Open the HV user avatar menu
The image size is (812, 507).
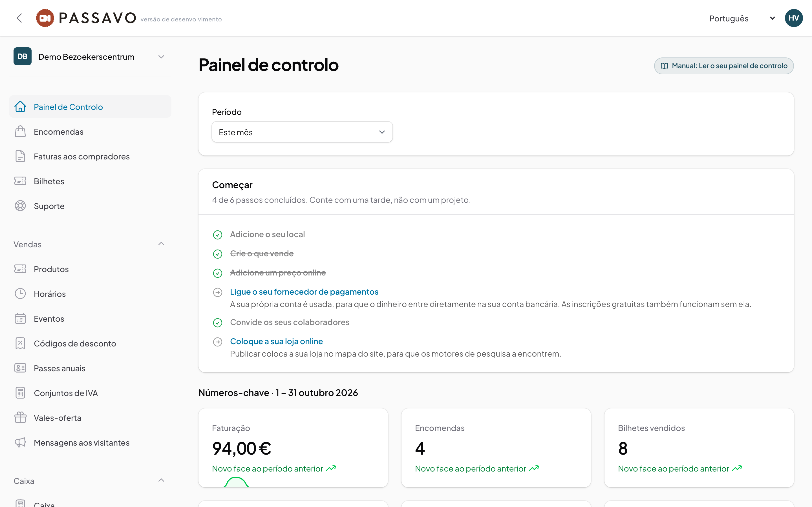[x=794, y=18]
